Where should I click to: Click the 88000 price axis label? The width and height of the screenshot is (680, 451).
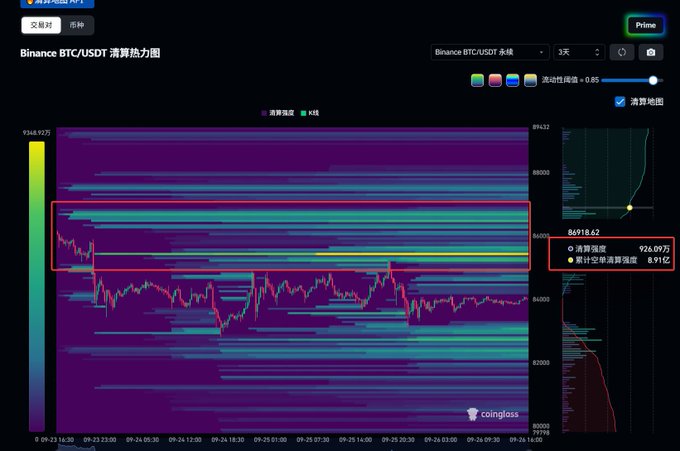click(541, 172)
